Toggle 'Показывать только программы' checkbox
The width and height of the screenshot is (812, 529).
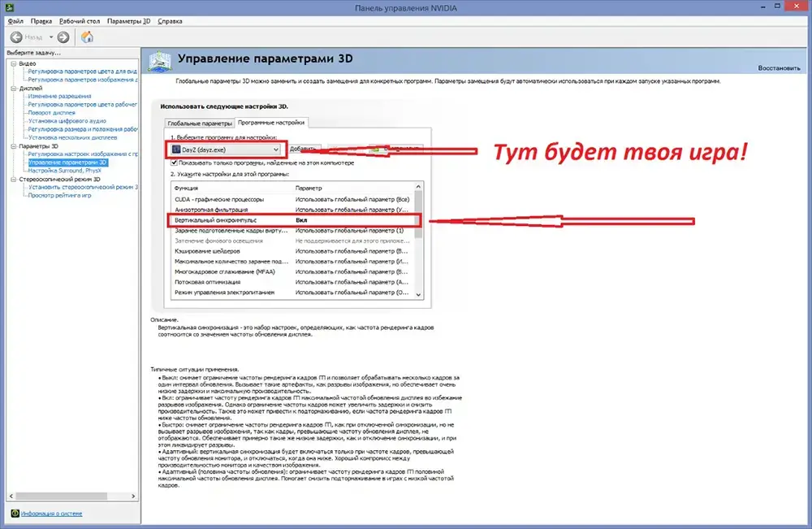174,163
